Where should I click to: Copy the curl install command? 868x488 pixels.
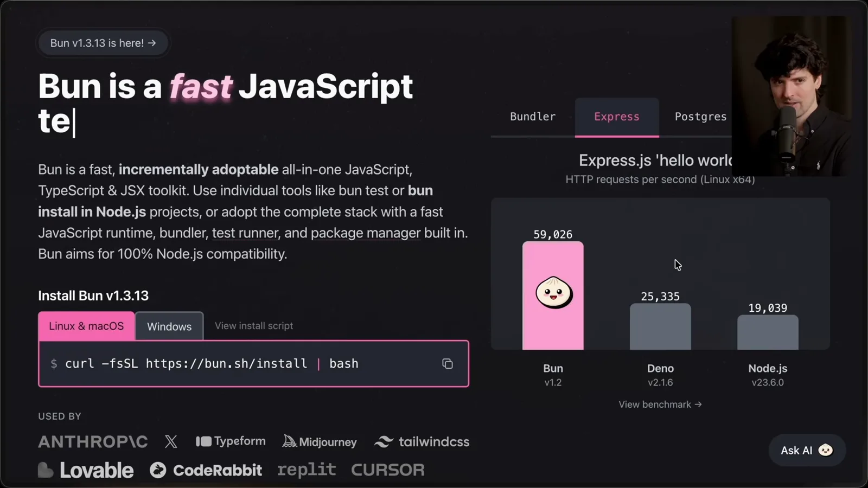tap(447, 364)
